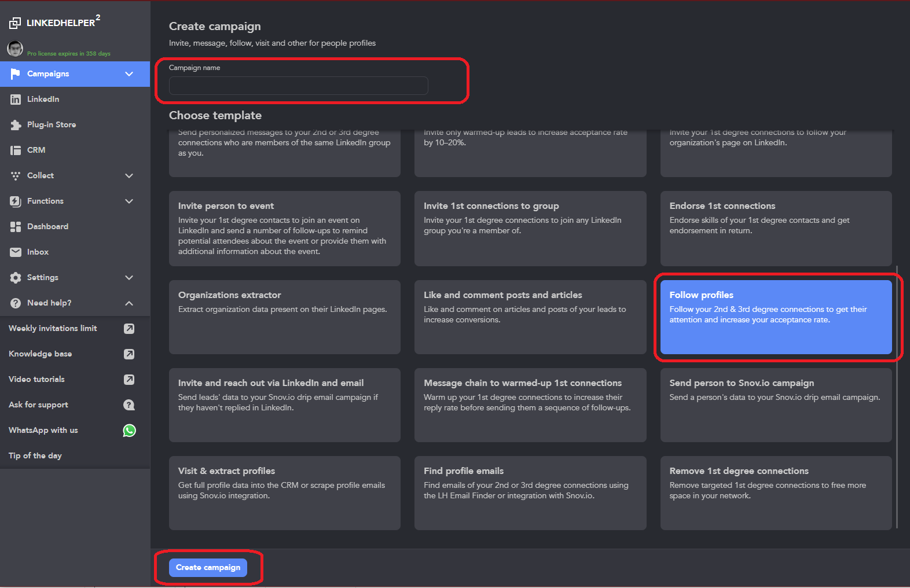
Task: Click the Need help question mark icon
Action: 16,303
